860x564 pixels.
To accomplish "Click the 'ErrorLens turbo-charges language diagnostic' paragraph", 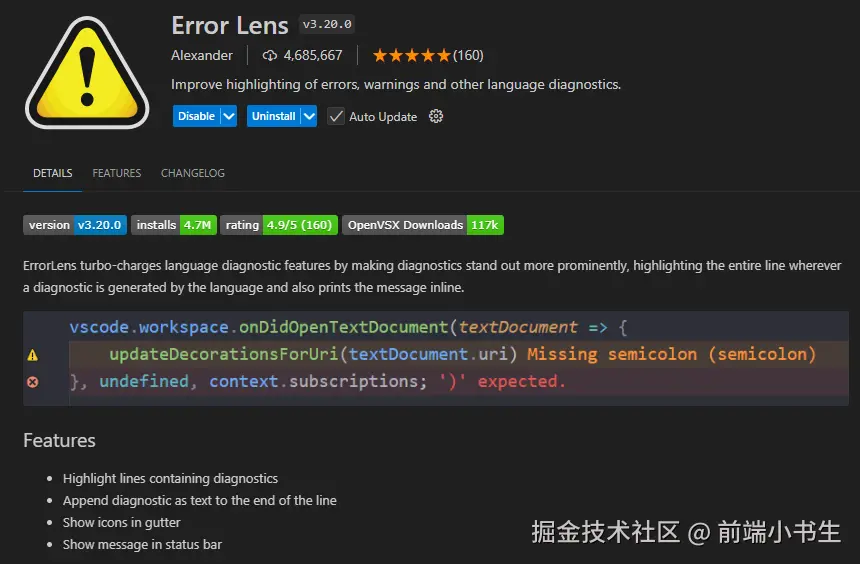I will pos(432,277).
